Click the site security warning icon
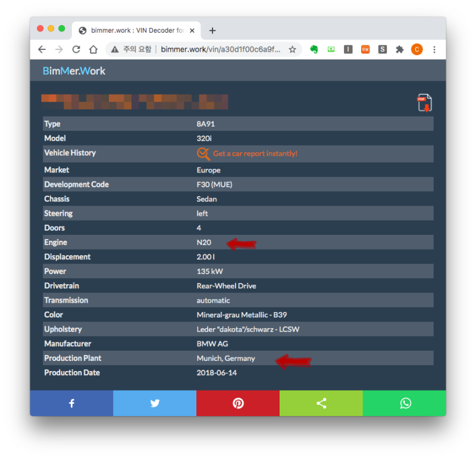This screenshot has width=476, height=459. point(114,49)
